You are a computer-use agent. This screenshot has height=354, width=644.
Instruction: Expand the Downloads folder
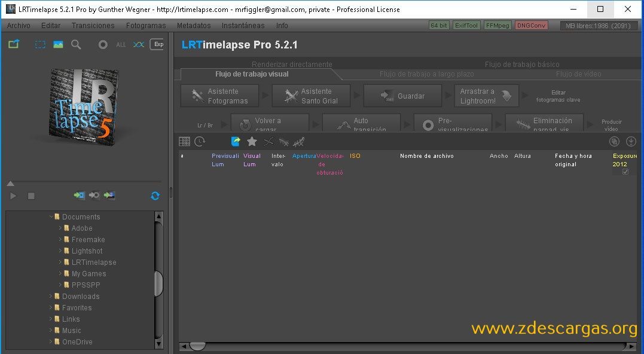point(51,296)
